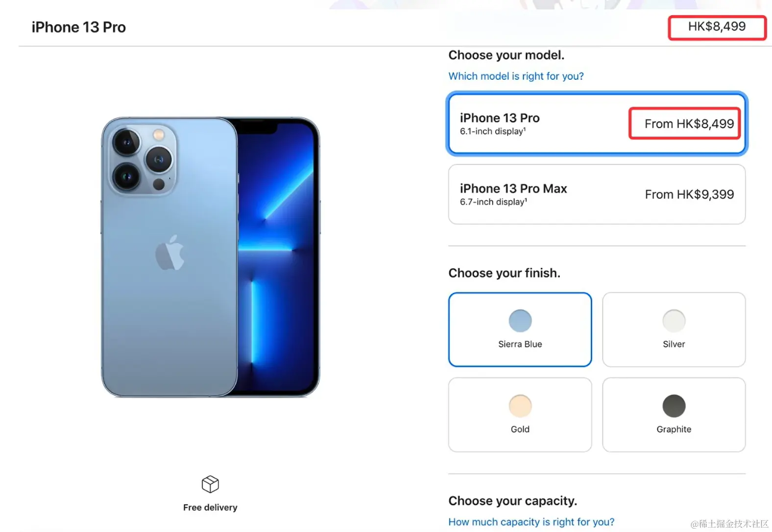Click the 'From HK$9,399' price text

tap(689, 195)
